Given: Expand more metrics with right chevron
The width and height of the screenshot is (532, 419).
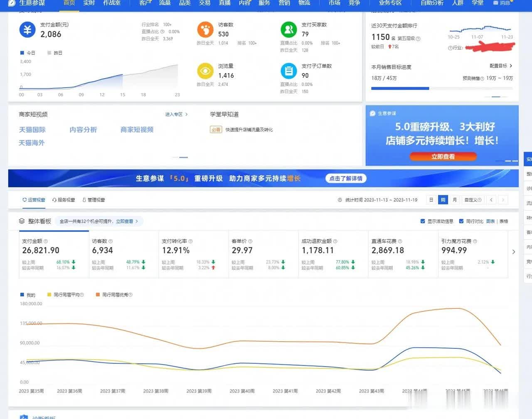Looking at the screenshot, I should (514, 252).
